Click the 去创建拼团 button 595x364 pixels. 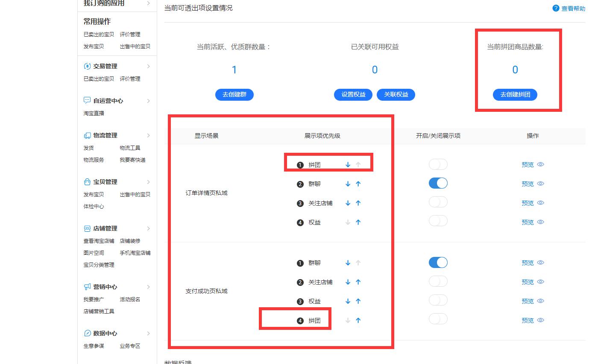(515, 95)
